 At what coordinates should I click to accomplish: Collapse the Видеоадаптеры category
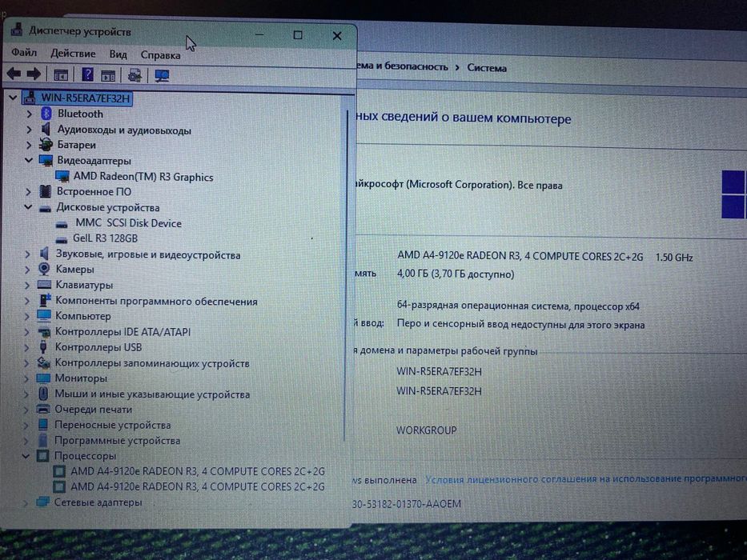point(28,161)
